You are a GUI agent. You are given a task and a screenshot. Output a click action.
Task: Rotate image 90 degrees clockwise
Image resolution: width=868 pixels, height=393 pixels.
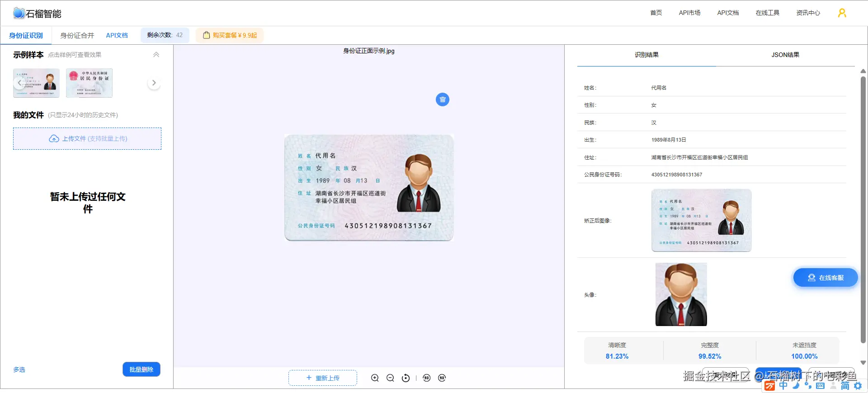coord(442,378)
